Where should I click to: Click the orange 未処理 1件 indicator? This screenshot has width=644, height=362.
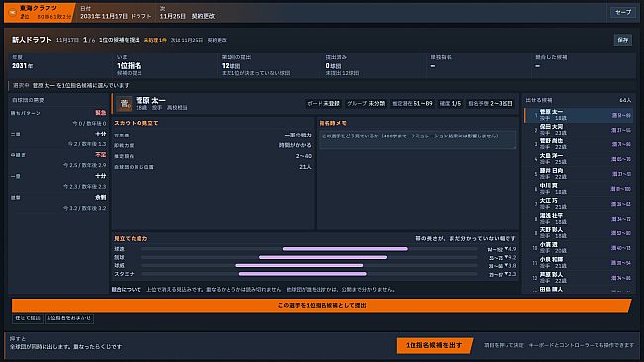(155, 40)
